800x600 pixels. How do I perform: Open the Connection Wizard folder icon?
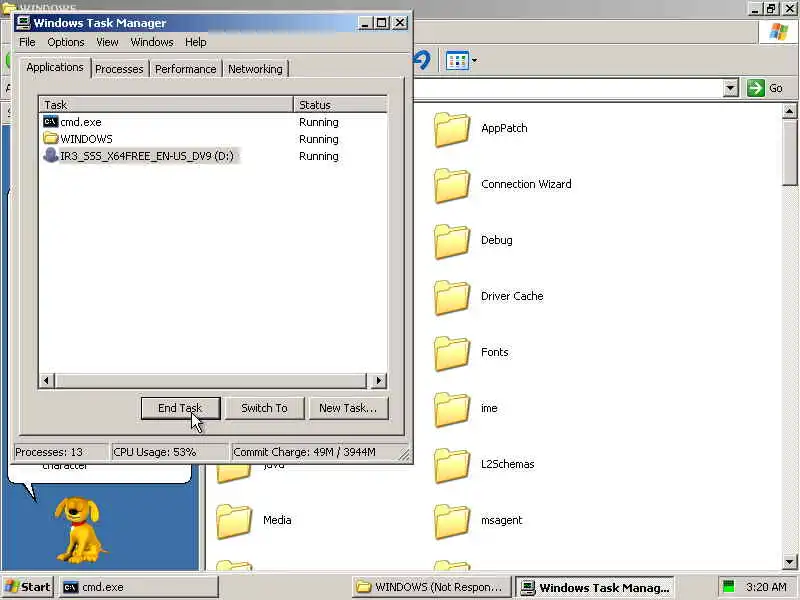point(452,186)
